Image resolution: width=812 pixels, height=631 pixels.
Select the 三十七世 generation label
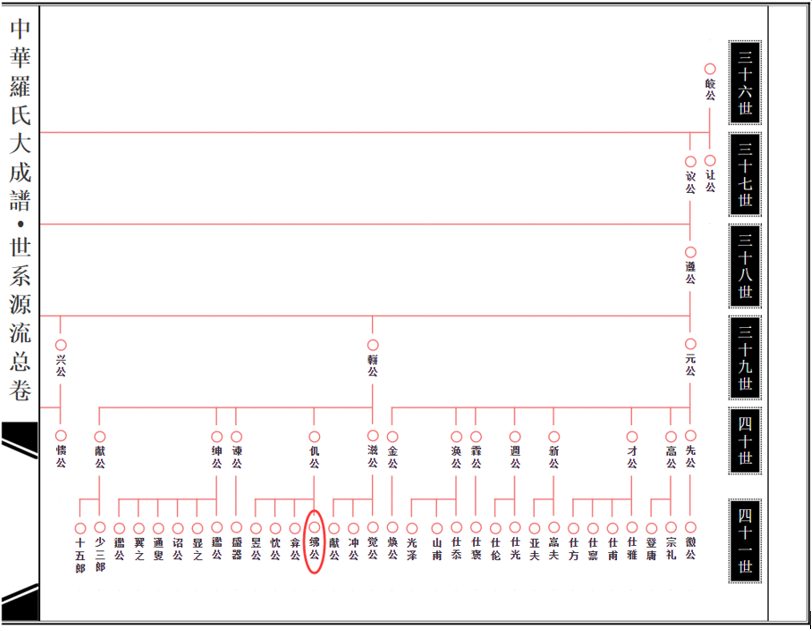[745, 174]
